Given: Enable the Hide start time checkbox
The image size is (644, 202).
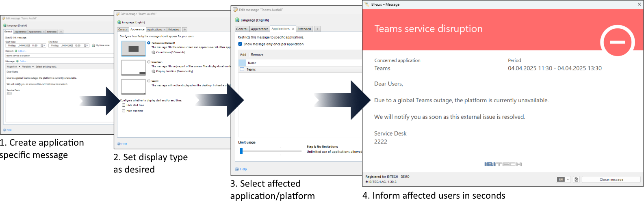Looking at the screenshot, I should pos(124,105).
